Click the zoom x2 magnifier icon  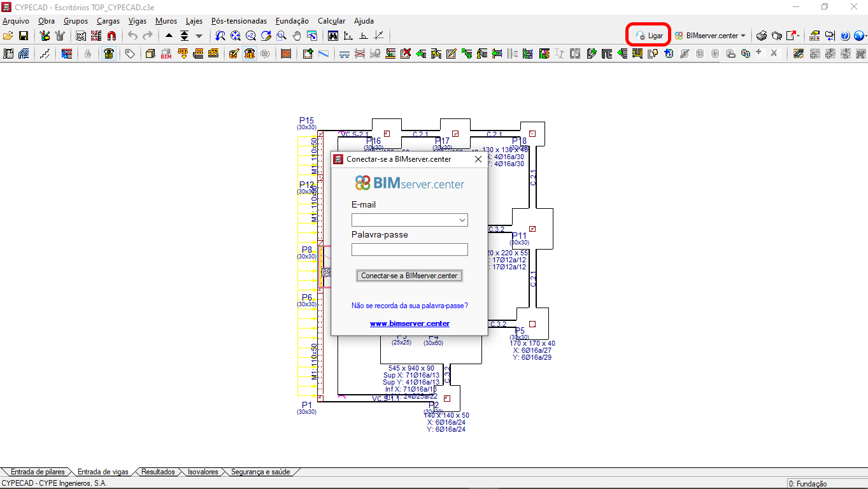pyautogui.click(x=251, y=36)
